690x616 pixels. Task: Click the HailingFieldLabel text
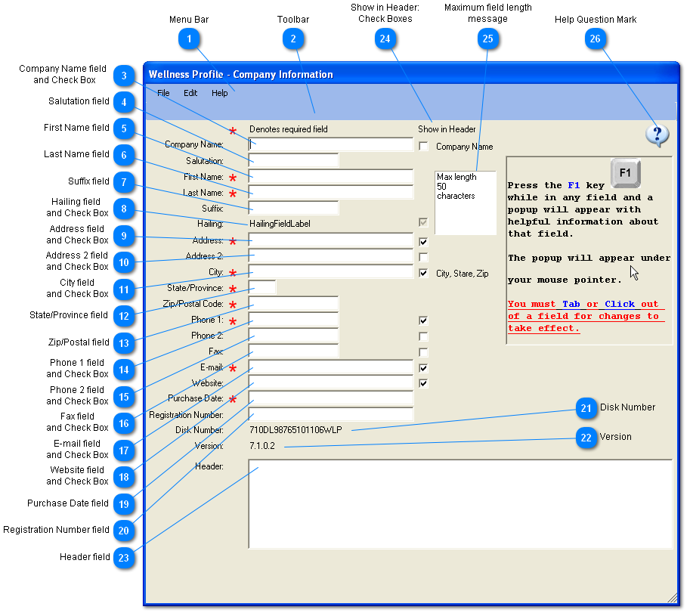pos(280,224)
